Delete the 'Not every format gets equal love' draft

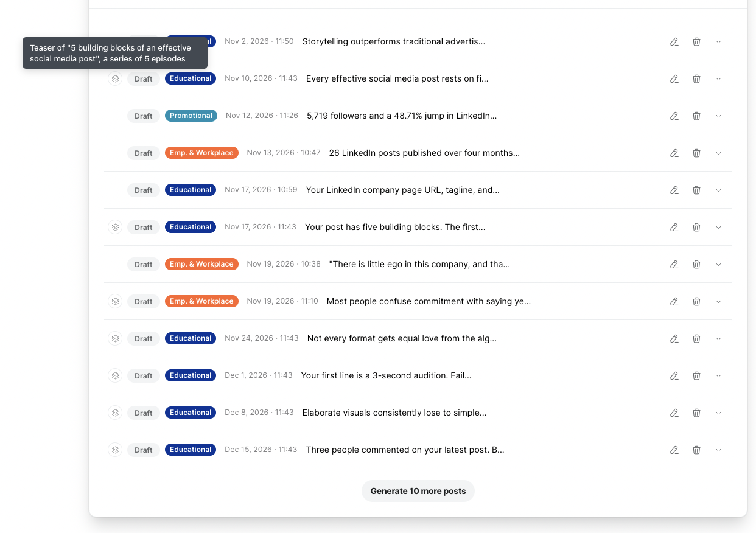pos(696,339)
